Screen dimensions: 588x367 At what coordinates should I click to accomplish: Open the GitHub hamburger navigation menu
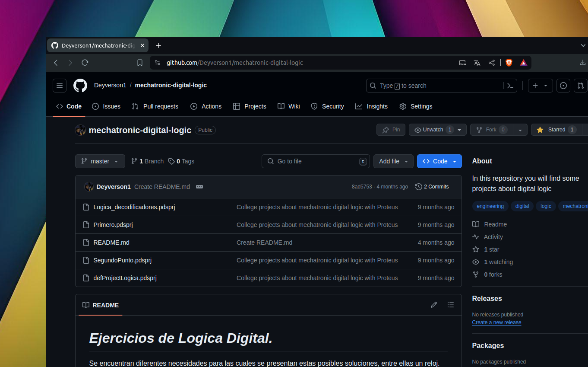(x=60, y=86)
